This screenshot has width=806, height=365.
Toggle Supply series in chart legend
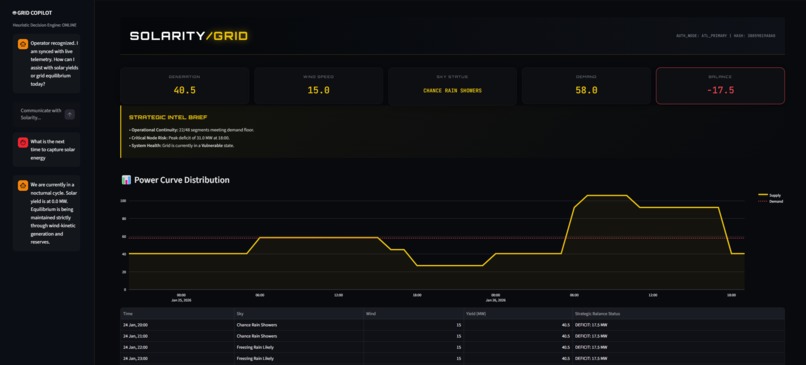(771, 195)
